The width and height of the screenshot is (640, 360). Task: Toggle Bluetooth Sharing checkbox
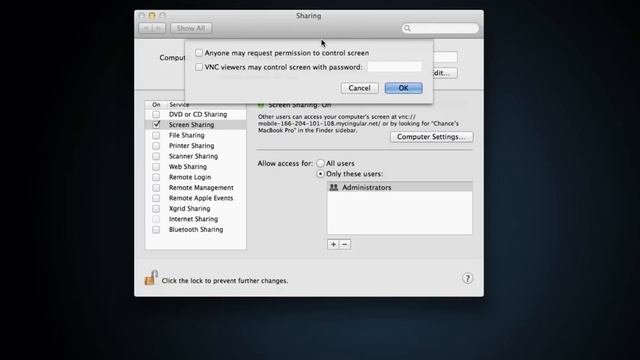pyautogui.click(x=156, y=230)
